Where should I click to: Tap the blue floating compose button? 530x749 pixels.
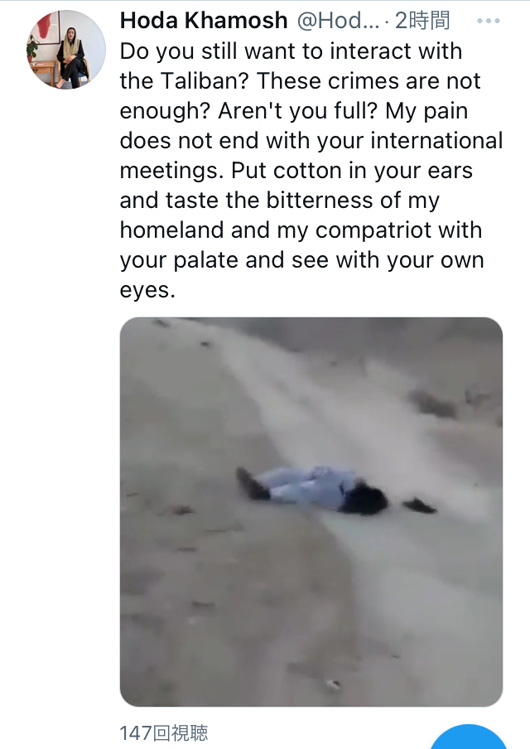pyautogui.click(x=468, y=736)
